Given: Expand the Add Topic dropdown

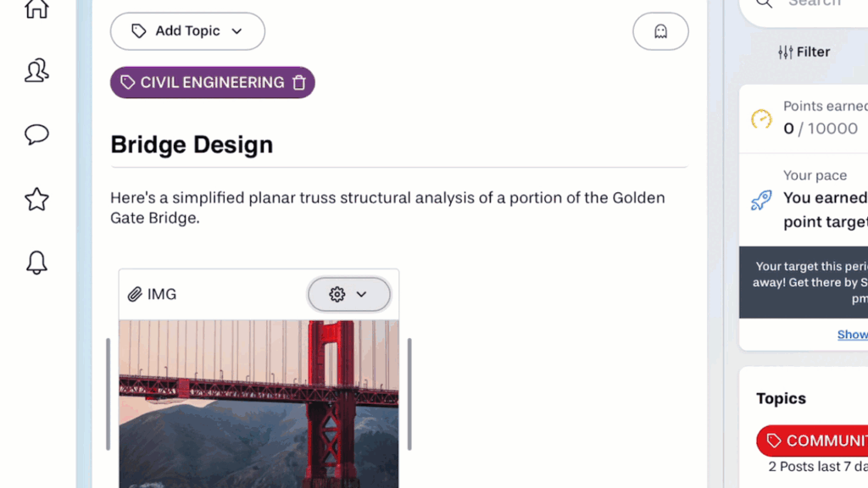Looking at the screenshot, I should pyautogui.click(x=187, y=31).
